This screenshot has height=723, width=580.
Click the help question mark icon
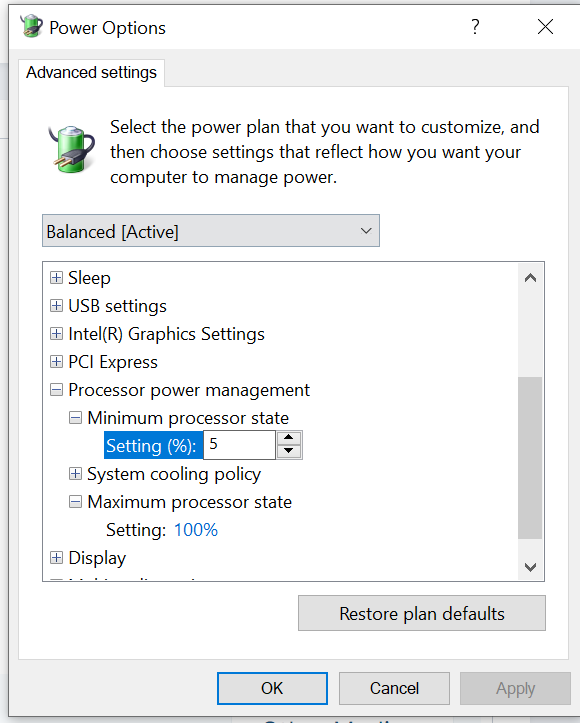[475, 27]
